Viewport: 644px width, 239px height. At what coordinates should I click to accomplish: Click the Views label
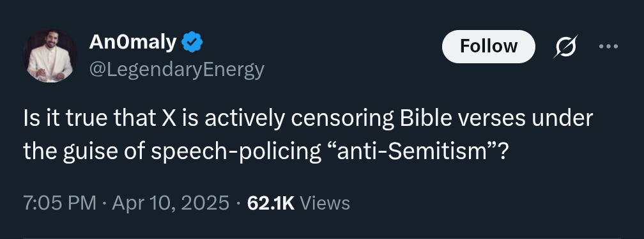tap(325, 203)
